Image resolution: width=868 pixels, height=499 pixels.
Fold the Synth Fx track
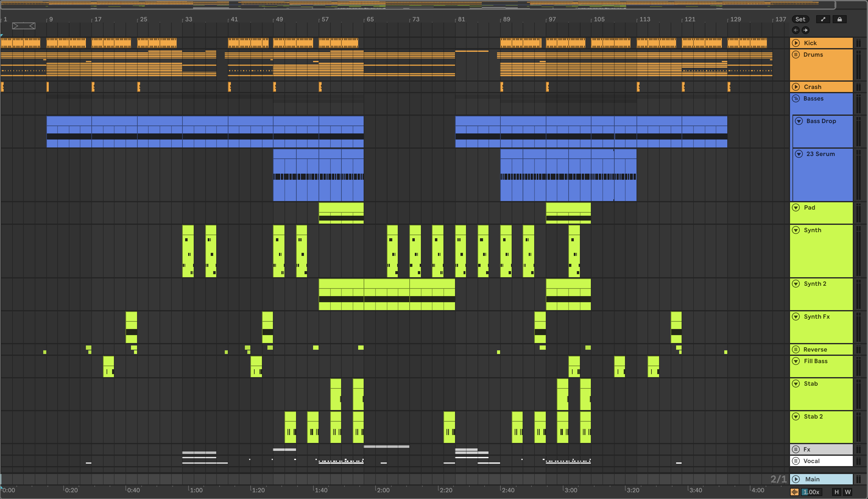(x=796, y=316)
